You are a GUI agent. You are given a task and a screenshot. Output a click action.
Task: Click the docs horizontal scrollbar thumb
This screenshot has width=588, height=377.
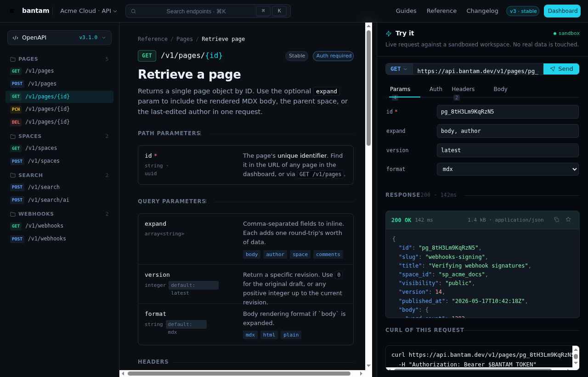[x=239, y=373]
